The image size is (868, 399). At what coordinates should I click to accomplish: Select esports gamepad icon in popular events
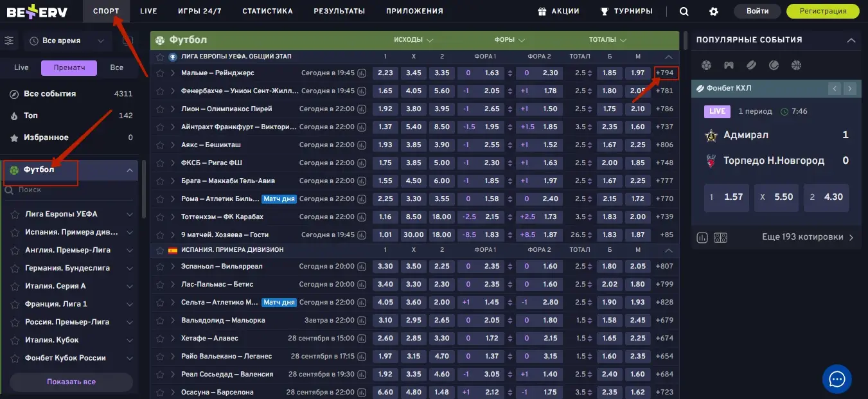coord(729,65)
